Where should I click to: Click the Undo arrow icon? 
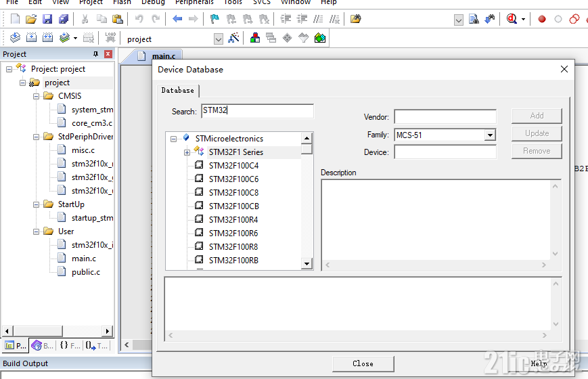point(139,19)
